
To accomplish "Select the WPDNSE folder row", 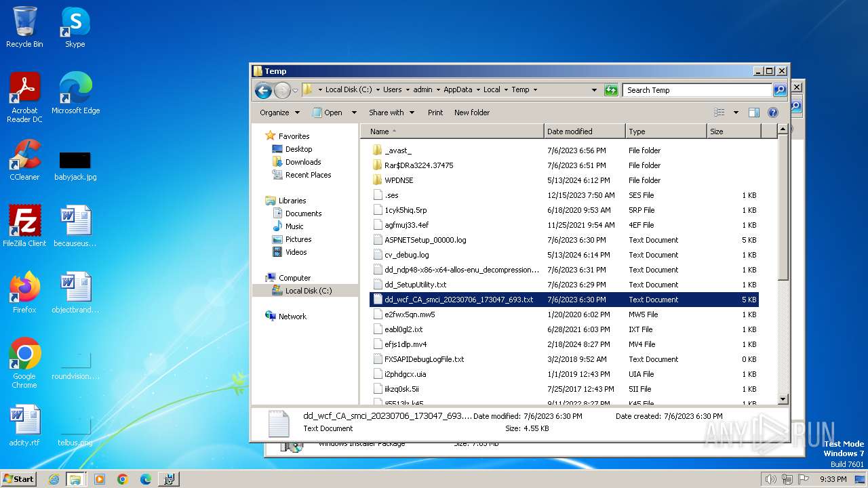I will coord(564,180).
